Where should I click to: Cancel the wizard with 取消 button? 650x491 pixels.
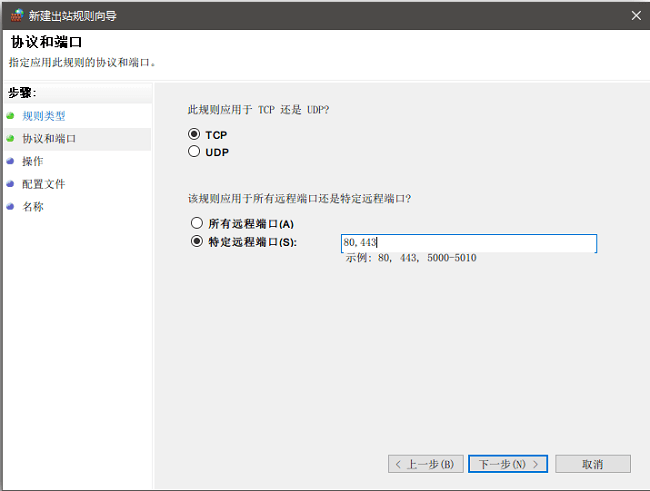coord(593,464)
